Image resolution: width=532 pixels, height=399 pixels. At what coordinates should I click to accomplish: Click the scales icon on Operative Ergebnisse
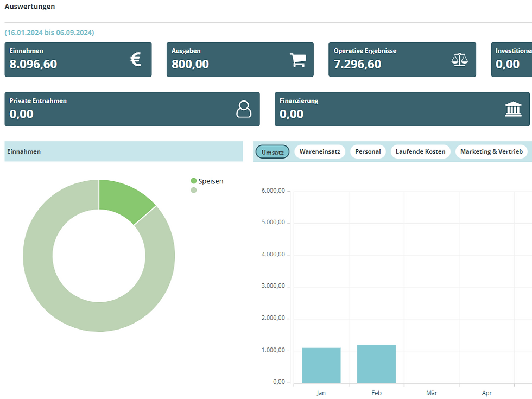click(460, 60)
